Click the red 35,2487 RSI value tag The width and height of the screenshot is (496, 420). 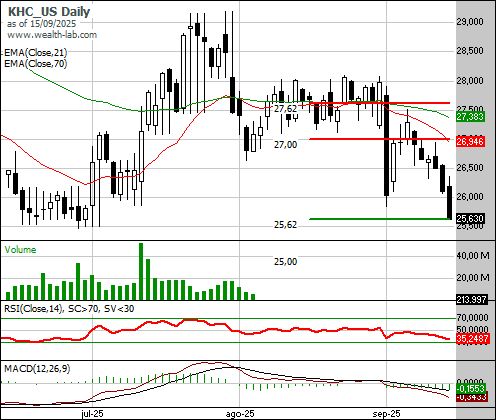[x=472, y=339]
